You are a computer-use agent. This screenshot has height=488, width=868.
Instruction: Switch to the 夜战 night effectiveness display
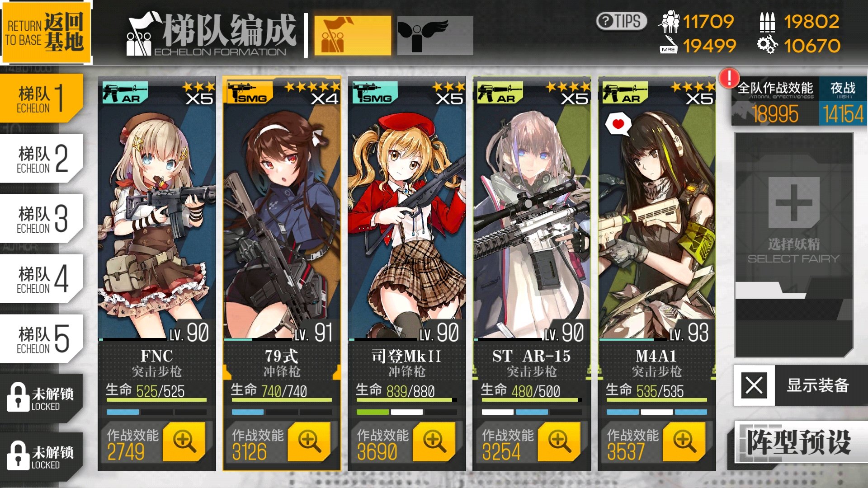843,101
